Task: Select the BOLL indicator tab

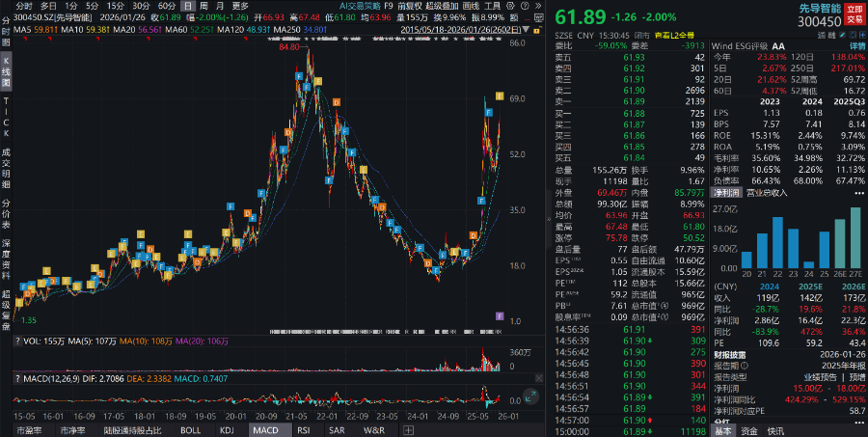Action: coord(191,429)
